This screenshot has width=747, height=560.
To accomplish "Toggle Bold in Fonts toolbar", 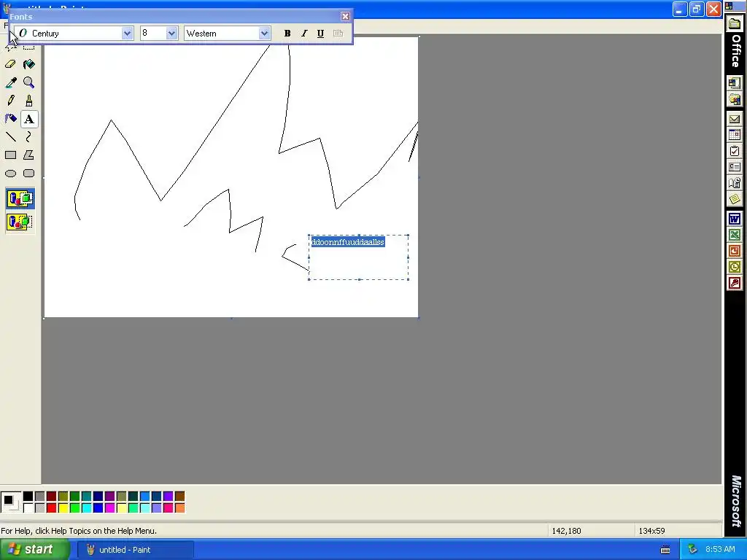I will pos(287,34).
